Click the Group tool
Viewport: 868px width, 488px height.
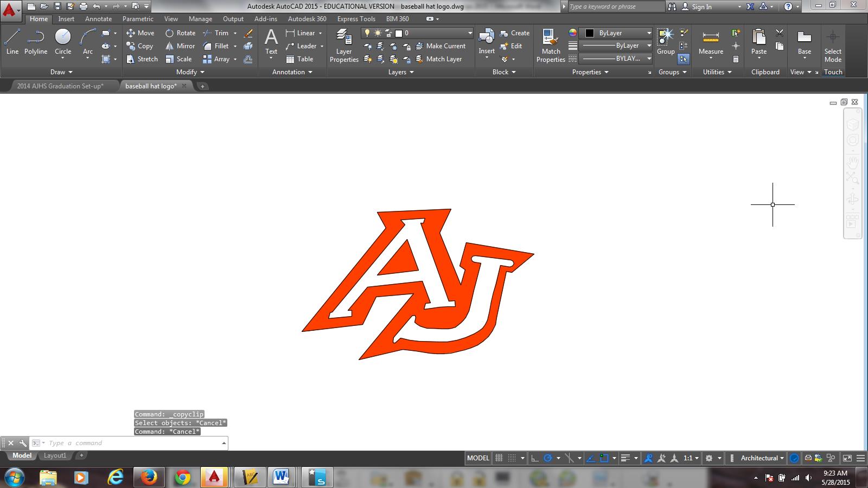666,42
